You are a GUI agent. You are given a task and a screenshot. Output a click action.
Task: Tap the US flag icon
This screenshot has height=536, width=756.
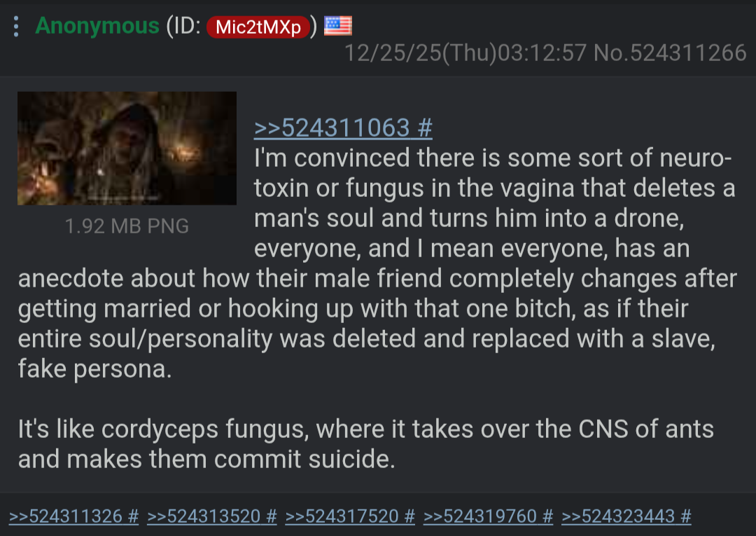(x=337, y=26)
